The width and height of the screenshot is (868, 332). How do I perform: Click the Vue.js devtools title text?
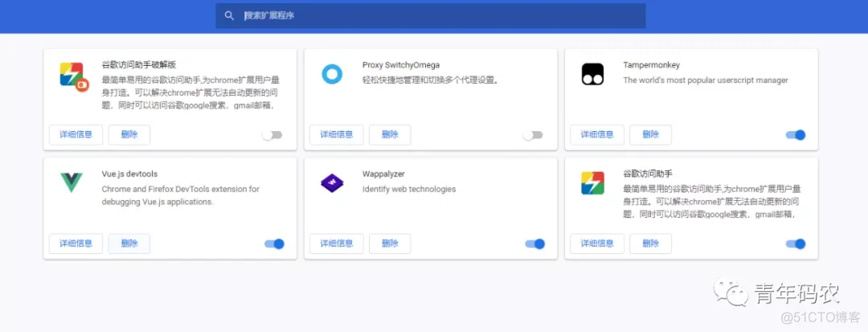129,174
